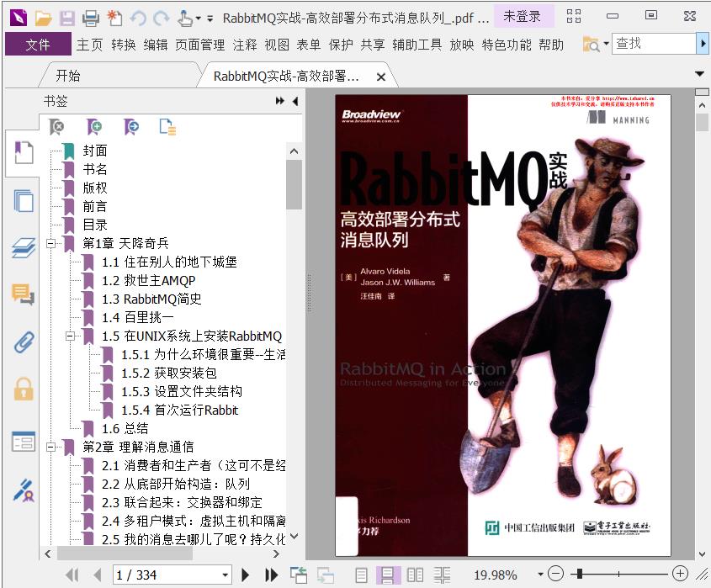Screen dimensions: 711x588
Task: Open the Bookmarks panel sidebar icon
Action: 24,152
